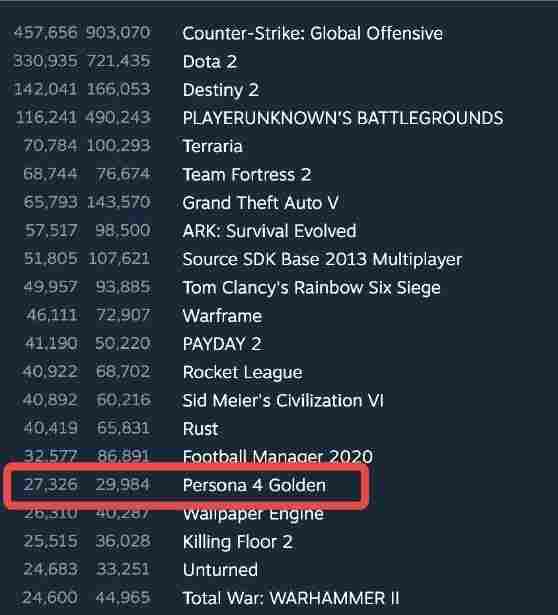Open Rocket League from the list
Screen dimensions: 558x615
pos(242,372)
